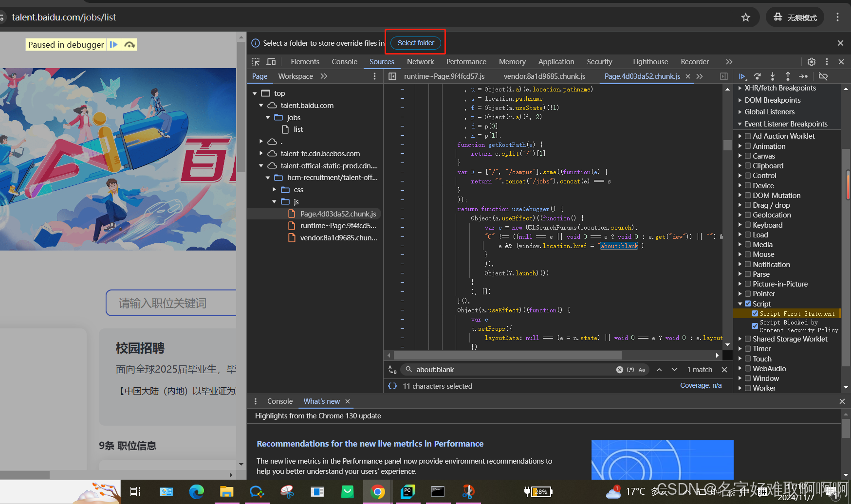Switch to the Elements tab

click(305, 62)
